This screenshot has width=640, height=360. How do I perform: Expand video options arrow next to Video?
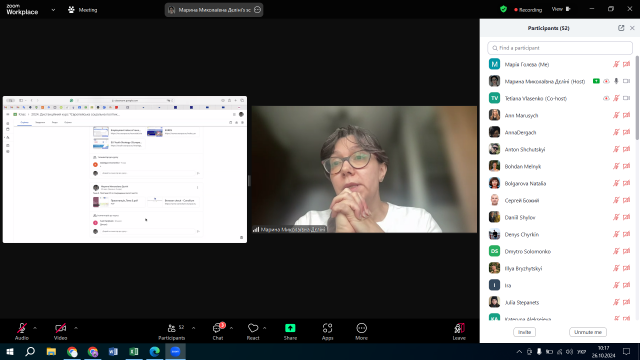coord(76,328)
